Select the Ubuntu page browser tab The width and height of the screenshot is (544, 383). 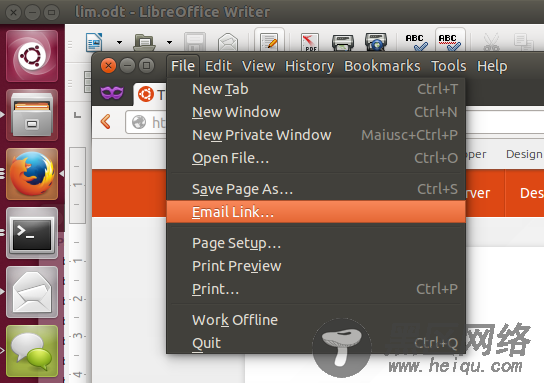(x=150, y=94)
